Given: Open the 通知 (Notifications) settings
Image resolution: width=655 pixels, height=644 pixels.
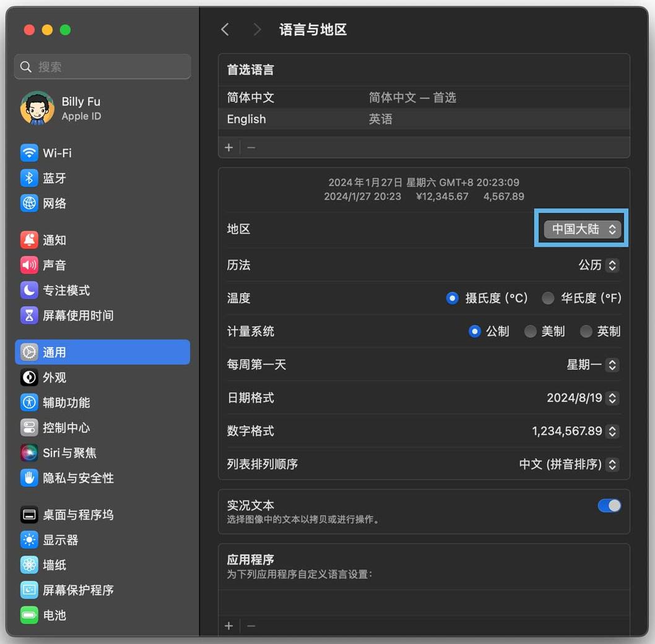Looking at the screenshot, I should tap(54, 240).
